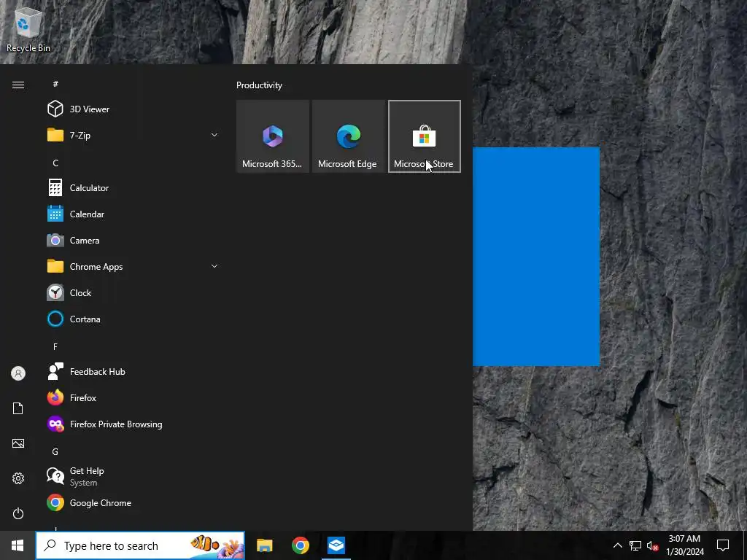Launch the Camera app
This screenshot has height=560, width=747.
coord(133,240)
